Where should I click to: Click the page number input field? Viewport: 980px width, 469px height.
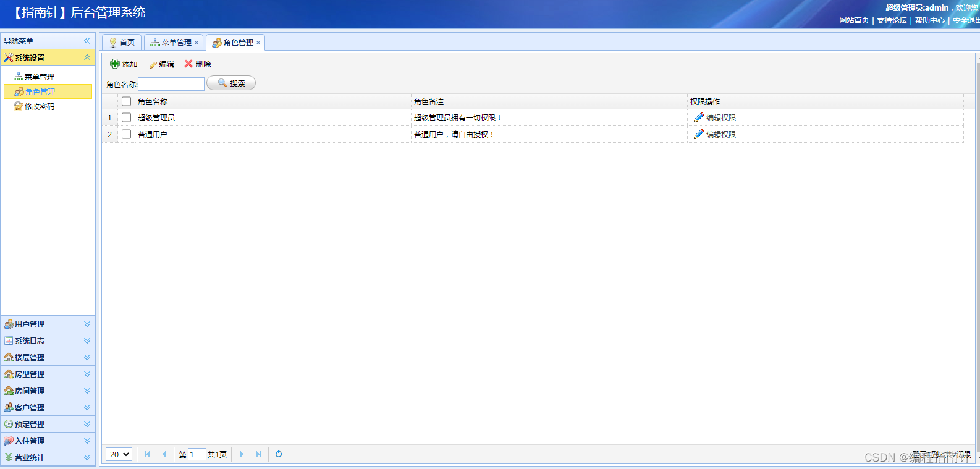[196, 454]
